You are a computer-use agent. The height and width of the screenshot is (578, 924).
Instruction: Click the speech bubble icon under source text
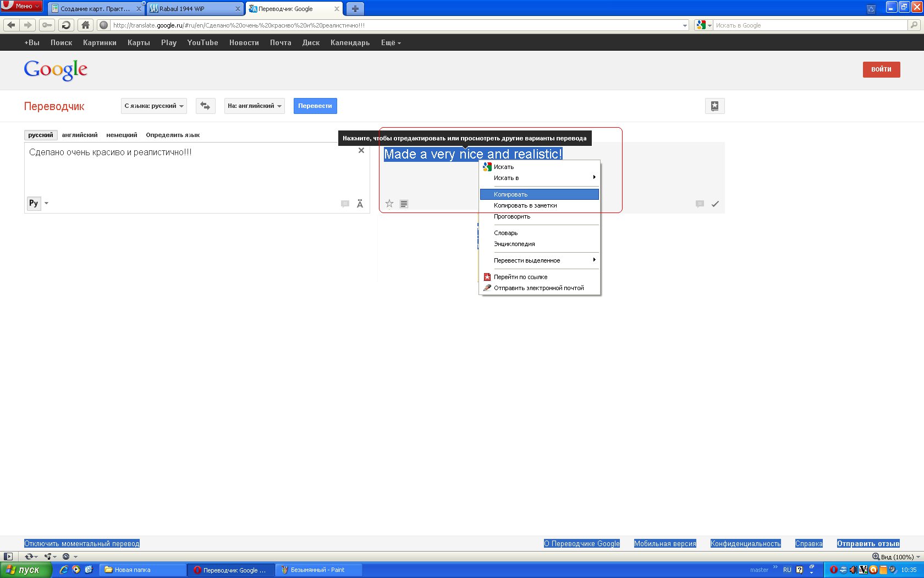coord(345,204)
